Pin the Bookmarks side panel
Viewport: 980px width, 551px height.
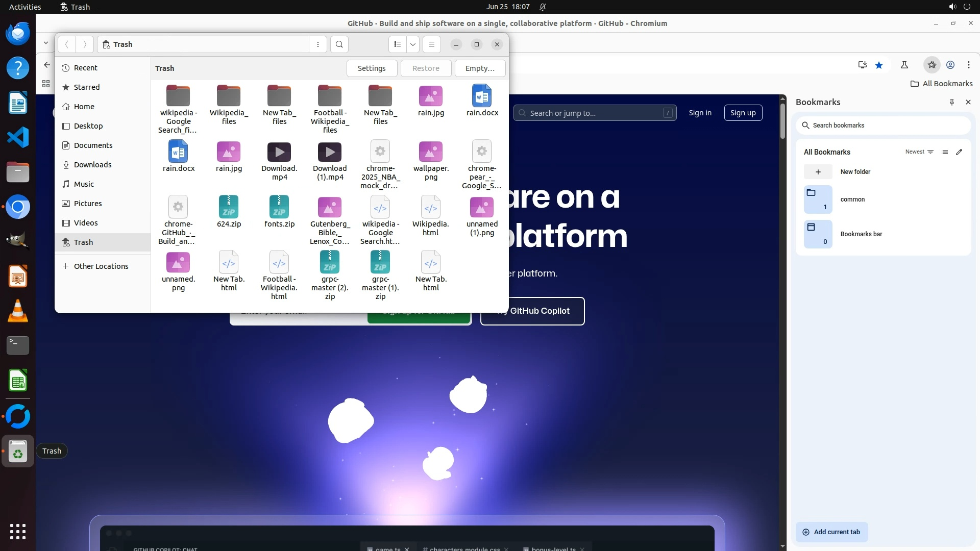click(952, 102)
